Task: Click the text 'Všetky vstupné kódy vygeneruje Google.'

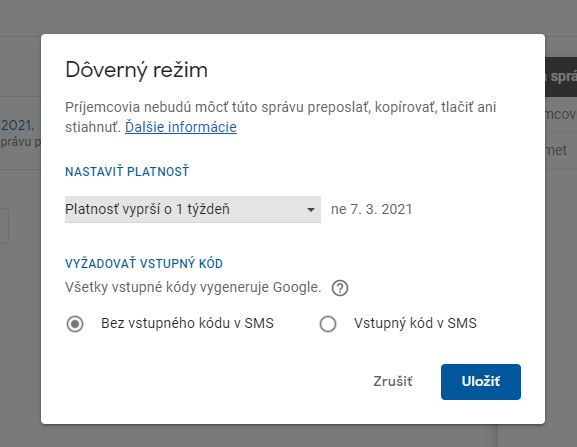Action: pyautogui.click(x=193, y=287)
